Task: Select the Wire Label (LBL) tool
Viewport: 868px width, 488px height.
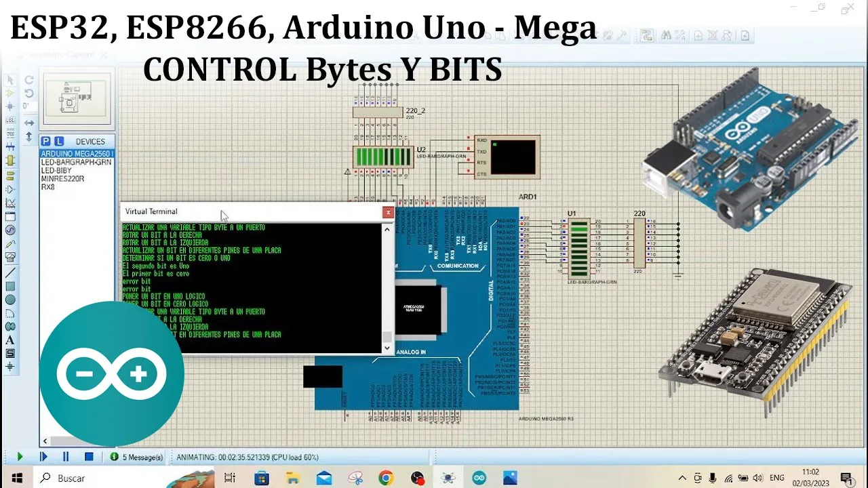Action: pyautogui.click(x=10, y=120)
